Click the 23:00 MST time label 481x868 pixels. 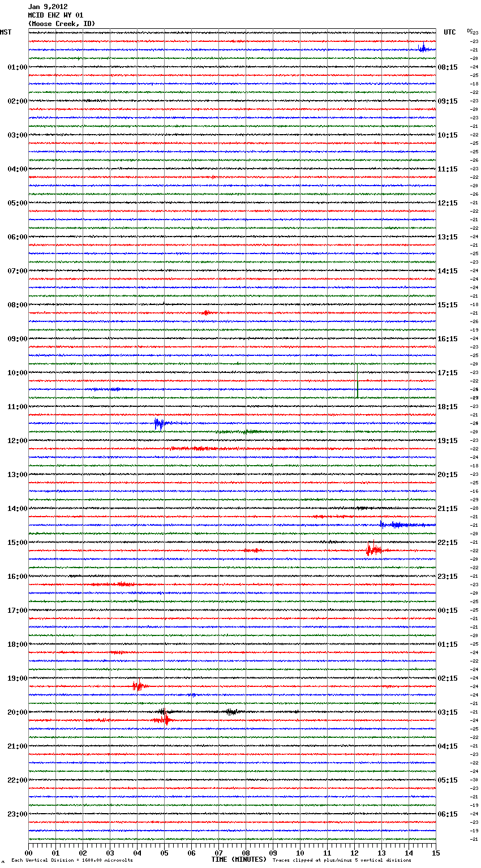[x=18, y=814]
